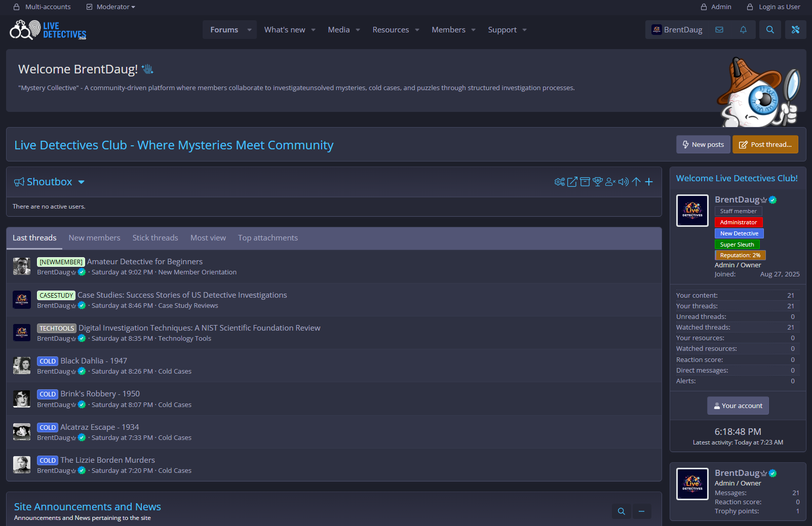Open the Shoutbox dropdown caret
The image size is (812, 526).
(82, 182)
